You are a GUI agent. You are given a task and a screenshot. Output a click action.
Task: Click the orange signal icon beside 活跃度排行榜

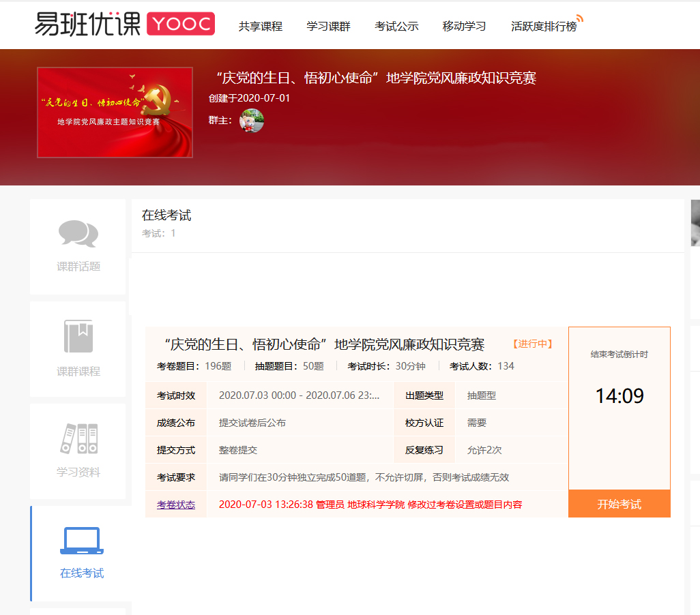click(x=579, y=18)
